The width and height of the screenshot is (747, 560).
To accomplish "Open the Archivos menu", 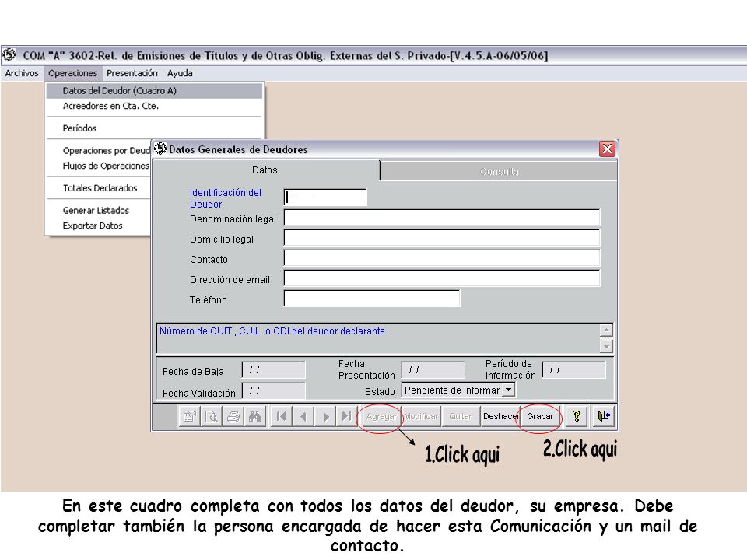I will pos(22,73).
